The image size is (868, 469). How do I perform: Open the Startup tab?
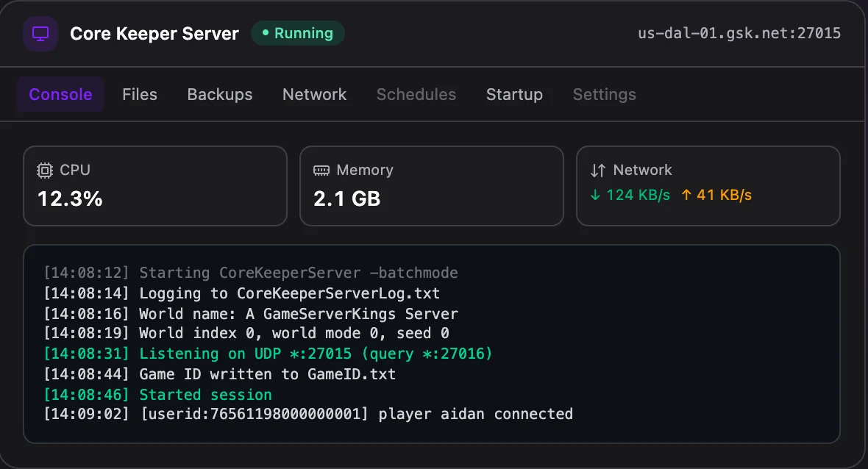pyautogui.click(x=514, y=95)
